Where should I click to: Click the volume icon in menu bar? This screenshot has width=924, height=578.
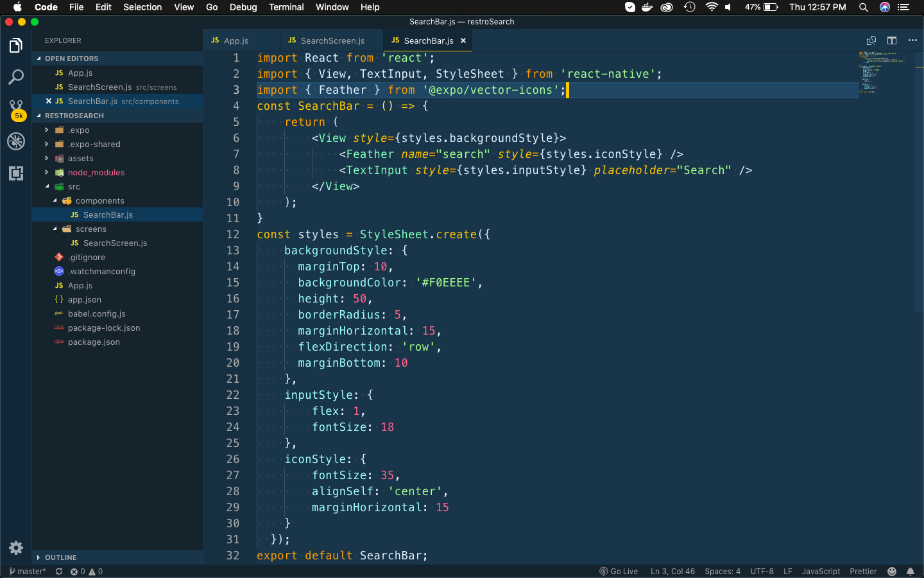coord(728,7)
